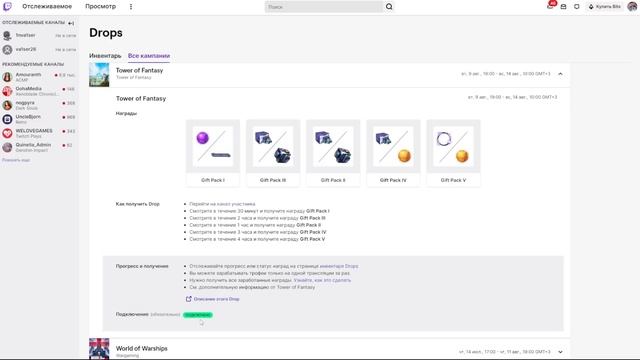Image resolution: width=640 pixels, height=360 pixels.
Task: Select the Gift Pack V reward card
Action: 453,153
